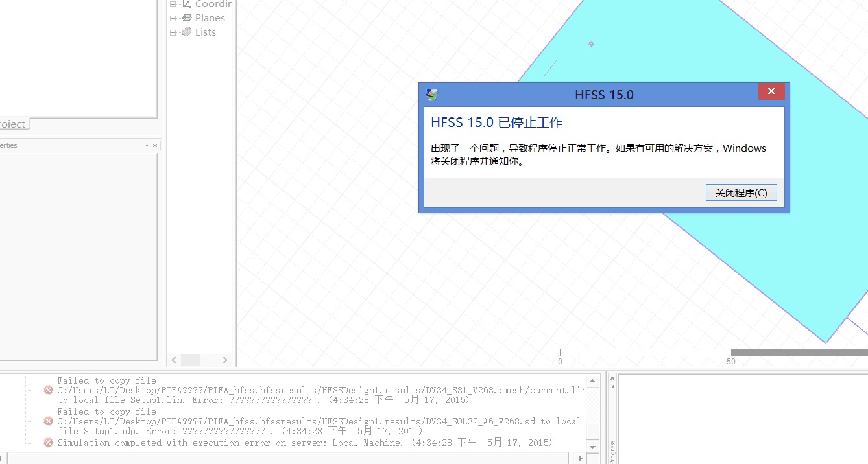Viewport: 868px width, 464px height.
Task: Select the Lists item in the model tree
Action: point(206,32)
